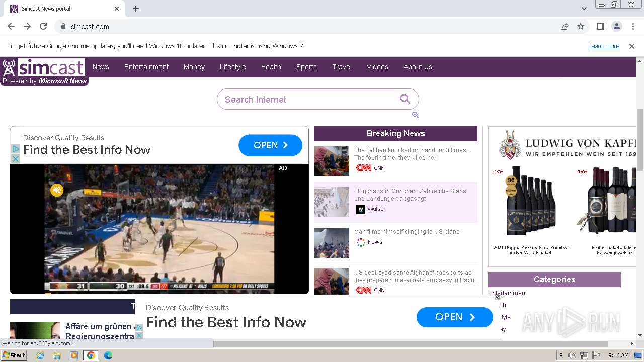Viewport: 644px width, 362px height.
Task: Click the Watson source icon
Action: click(361, 209)
